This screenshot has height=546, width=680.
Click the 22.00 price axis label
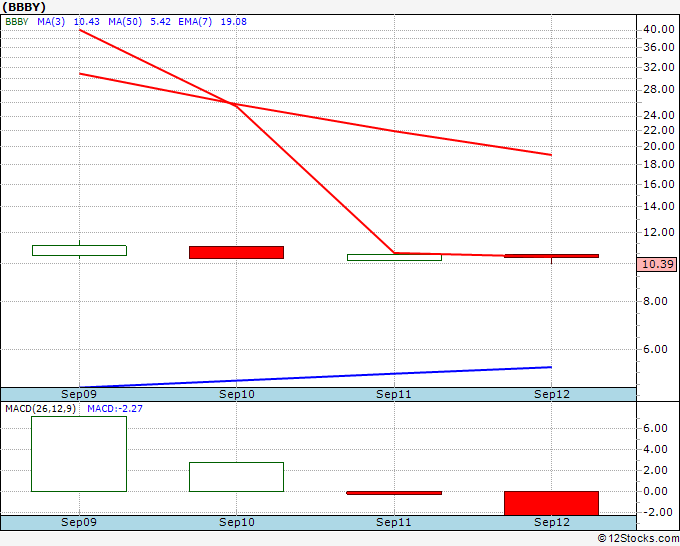click(659, 130)
